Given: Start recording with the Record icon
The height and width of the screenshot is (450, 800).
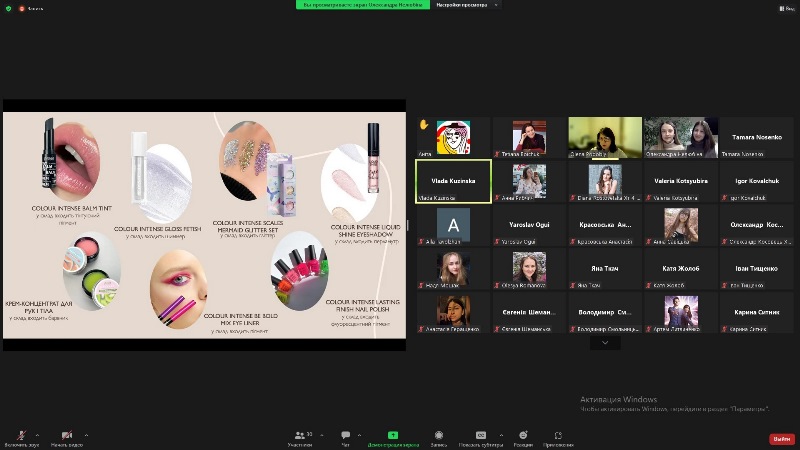Looking at the screenshot, I should (439, 436).
